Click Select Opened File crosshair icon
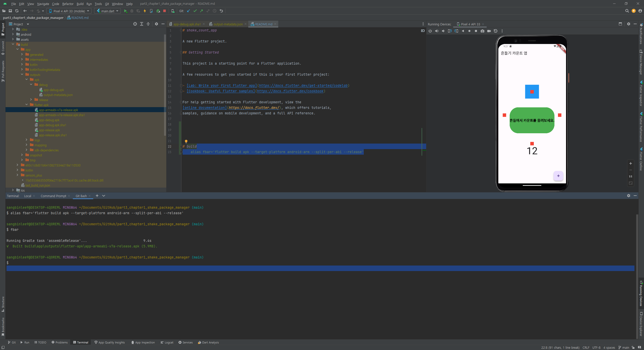 coord(135,24)
